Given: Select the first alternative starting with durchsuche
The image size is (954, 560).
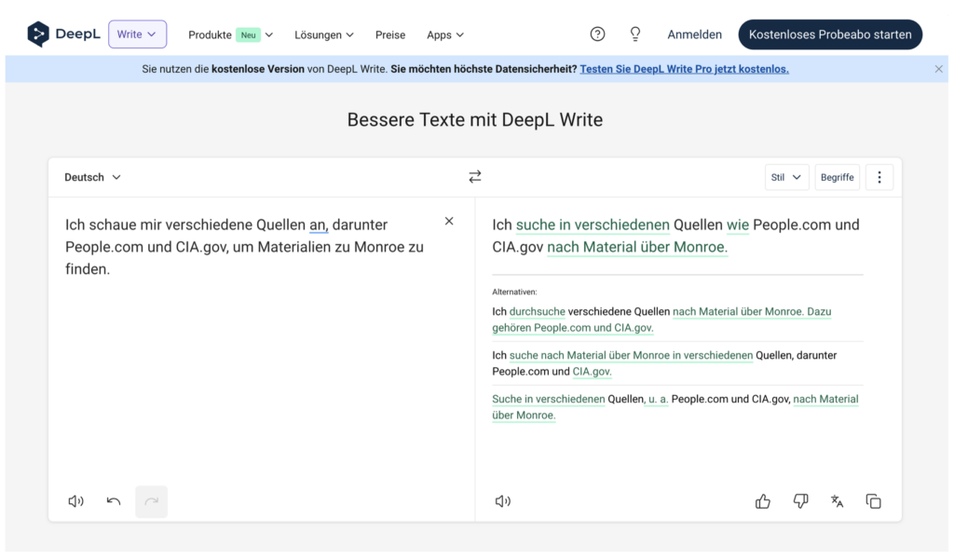Looking at the screenshot, I should tap(661, 320).
